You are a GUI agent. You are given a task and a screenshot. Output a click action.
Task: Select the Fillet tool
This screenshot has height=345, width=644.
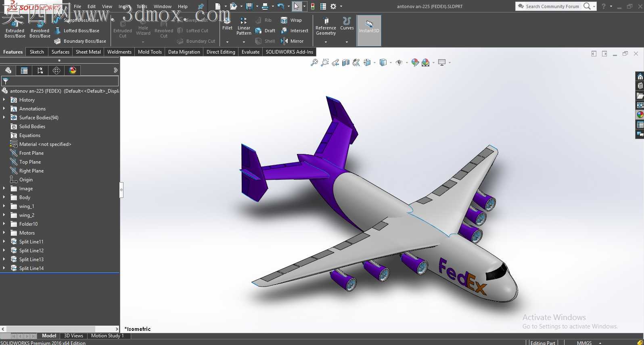point(227,24)
